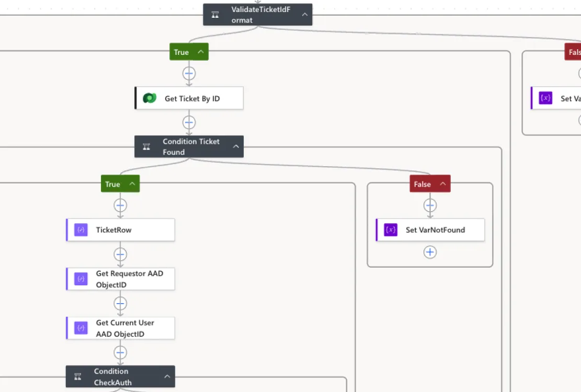The height and width of the screenshot is (392, 581).
Task: Insert a step above Get Ticket By ID
Action: point(189,73)
